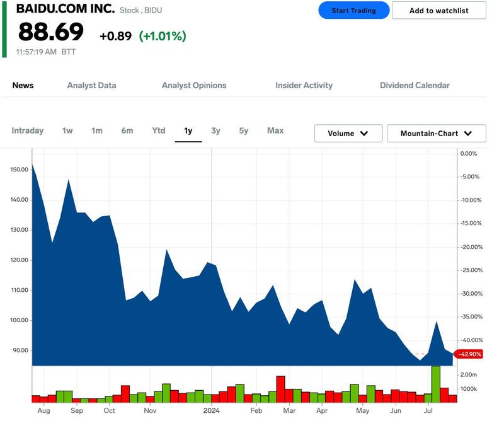Open the Mountain-Chart type dropdown
The width and height of the screenshot is (504, 428).
coord(437,133)
